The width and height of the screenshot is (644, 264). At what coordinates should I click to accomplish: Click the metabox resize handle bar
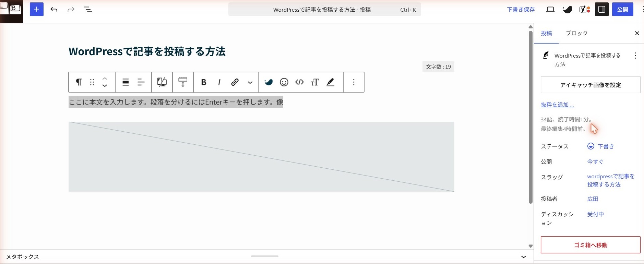(265, 256)
